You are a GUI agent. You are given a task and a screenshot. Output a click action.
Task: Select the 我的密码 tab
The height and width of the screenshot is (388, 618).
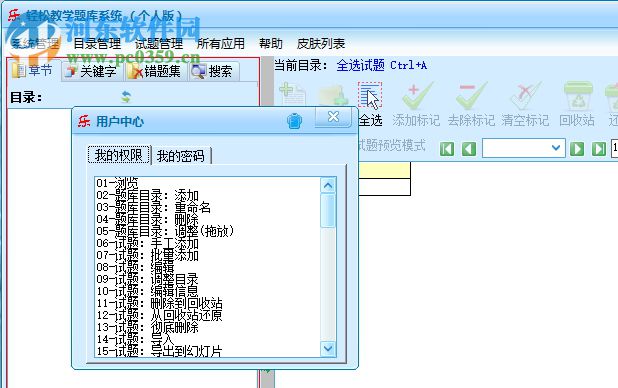coord(181,156)
